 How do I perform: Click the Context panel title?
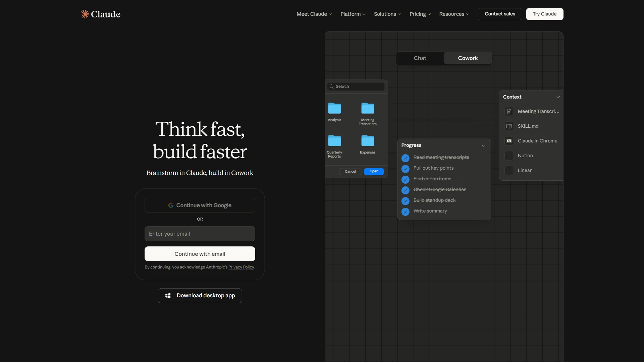(512, 97)
